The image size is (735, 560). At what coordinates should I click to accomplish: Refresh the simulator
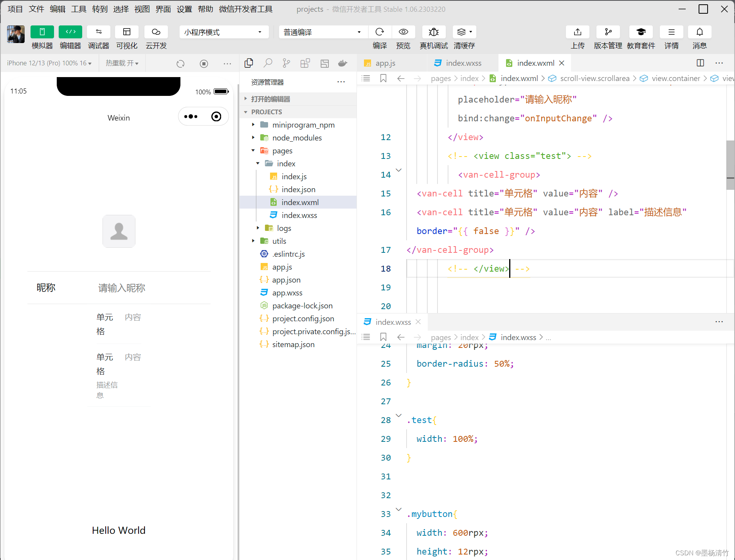point(180,63)
